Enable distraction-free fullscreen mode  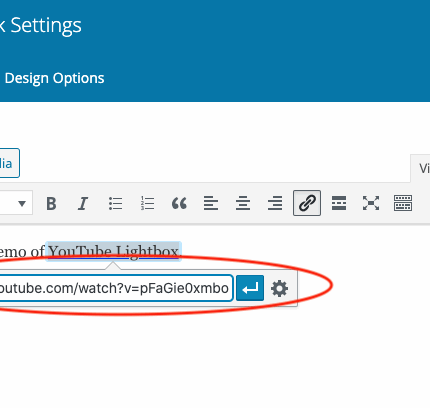point(371,203)
